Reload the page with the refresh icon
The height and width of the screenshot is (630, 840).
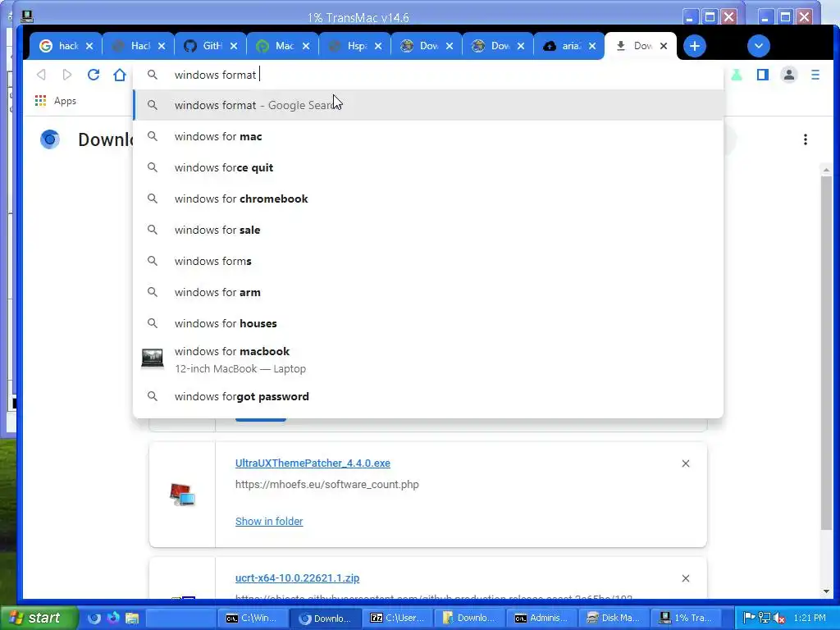click(94, 75)
